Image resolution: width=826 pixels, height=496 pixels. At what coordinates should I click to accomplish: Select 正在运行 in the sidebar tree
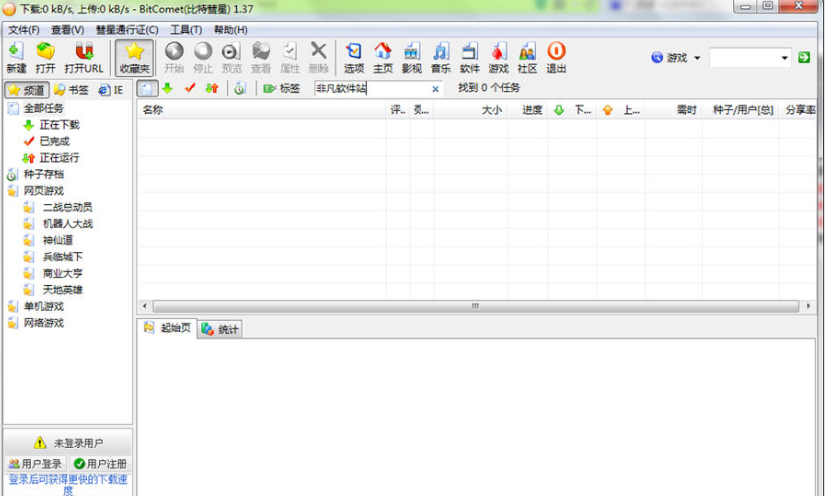point(59,157)
